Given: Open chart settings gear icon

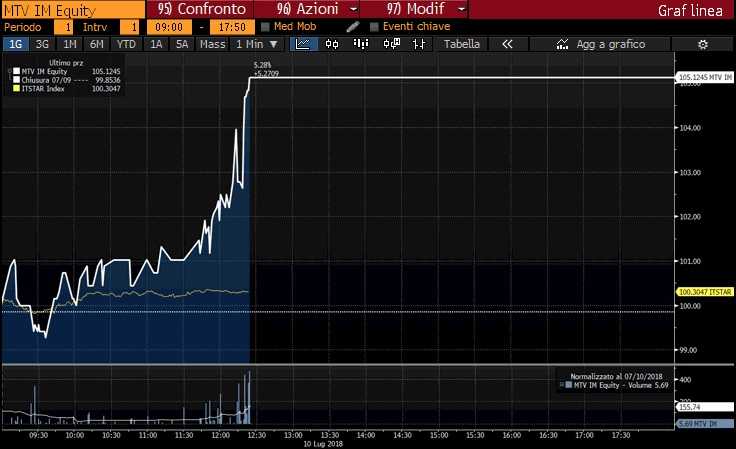Looking at the screenshot, I should 703,45.
